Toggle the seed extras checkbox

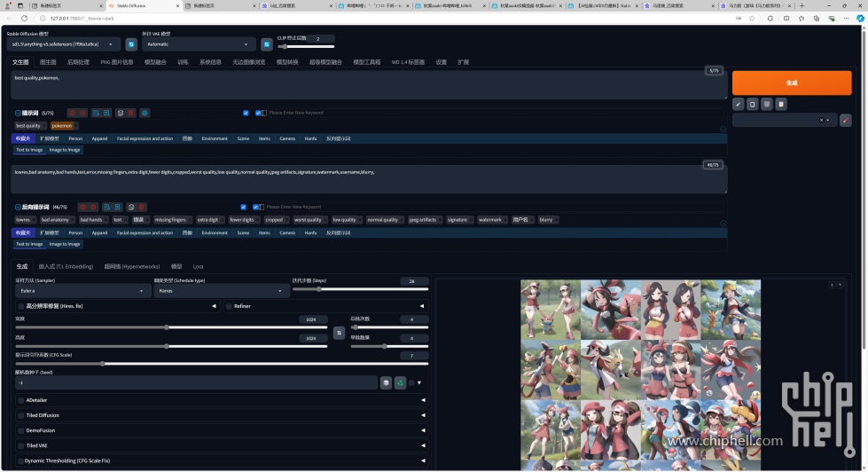pyautogui.click(x=411, y=382)
